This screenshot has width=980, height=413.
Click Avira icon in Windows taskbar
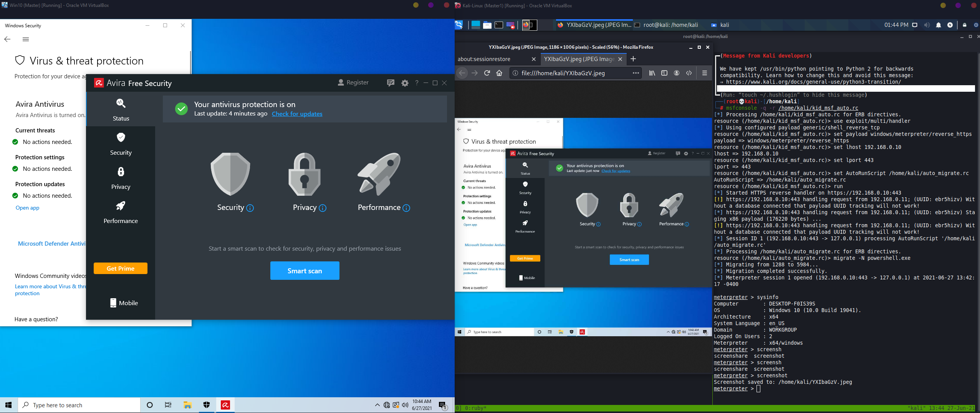[x=225, y=405]
